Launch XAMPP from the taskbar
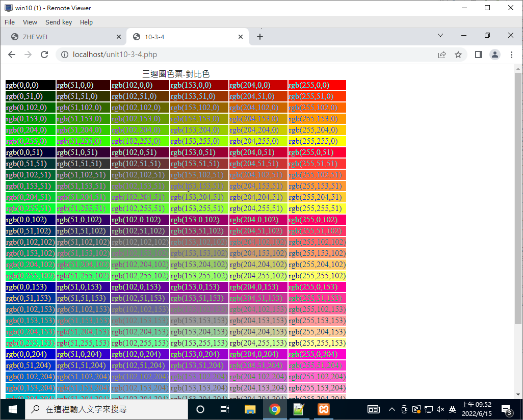 (x=324, y=409)
